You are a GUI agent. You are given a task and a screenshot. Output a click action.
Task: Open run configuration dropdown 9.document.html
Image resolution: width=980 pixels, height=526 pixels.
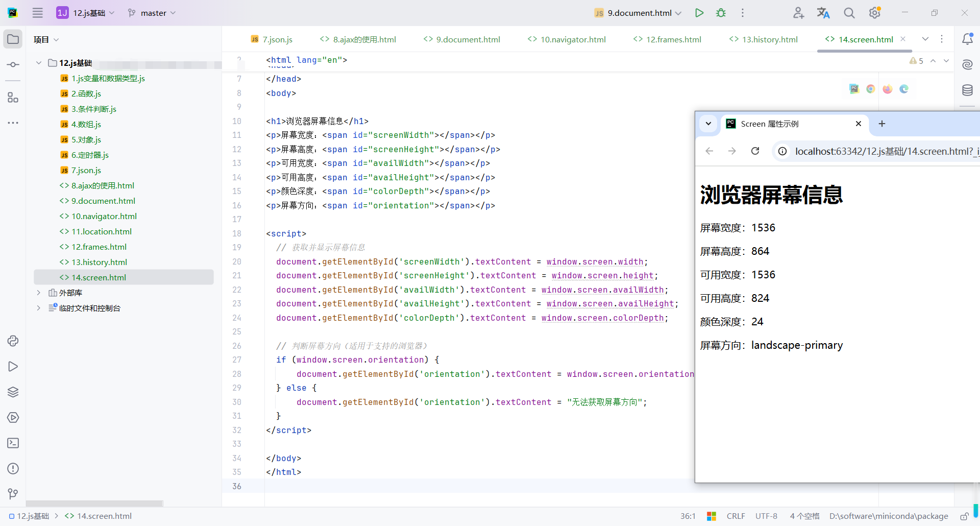pos(638,13)
